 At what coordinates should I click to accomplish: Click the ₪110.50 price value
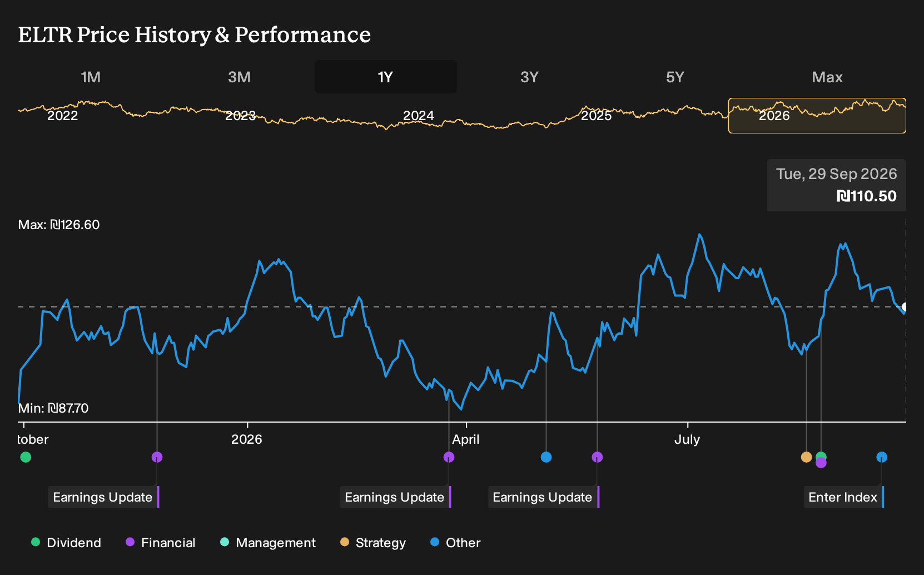click(x=867, y=196)
